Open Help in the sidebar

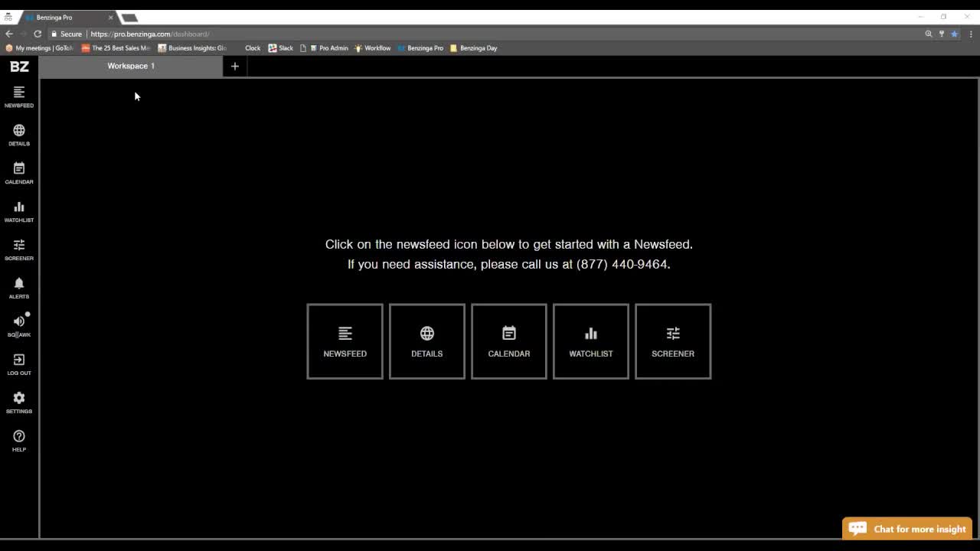point(19,442)
